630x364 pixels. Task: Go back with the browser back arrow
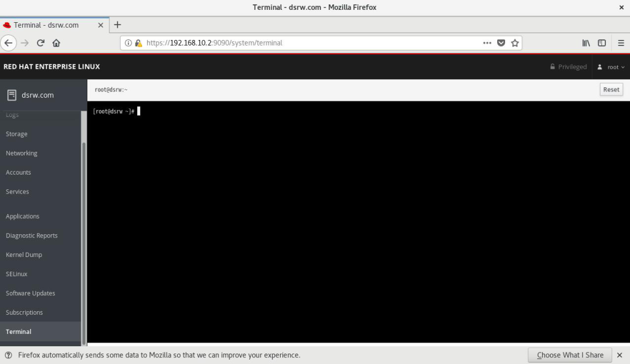pos(9,43)
